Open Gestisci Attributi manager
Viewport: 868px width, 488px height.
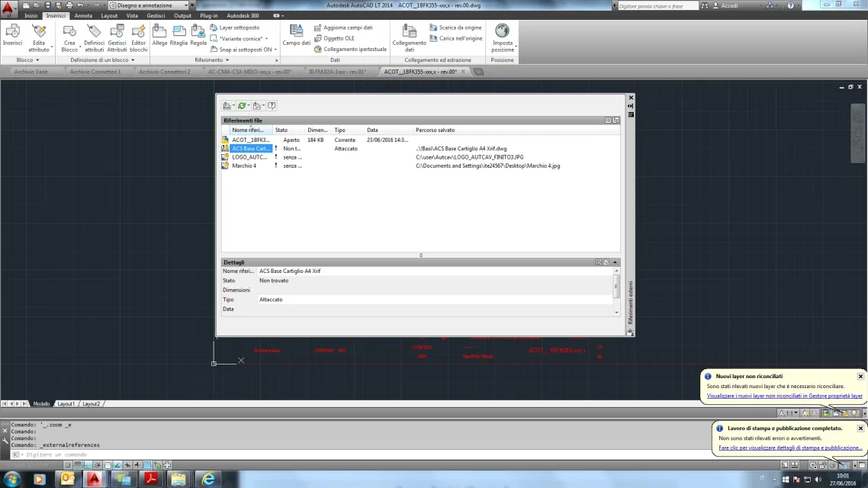click(x=117, y=38)
